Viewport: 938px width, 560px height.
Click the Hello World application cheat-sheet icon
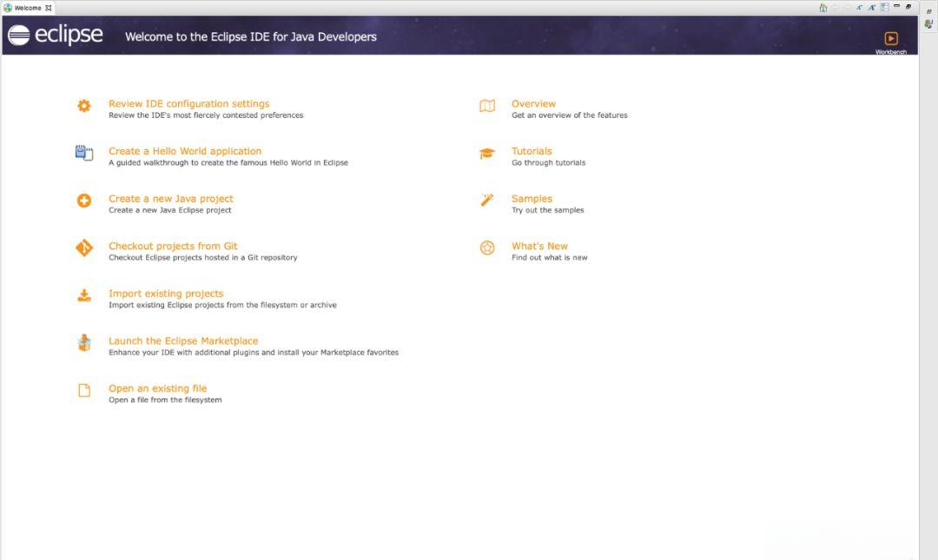click(x=83, y=153)
